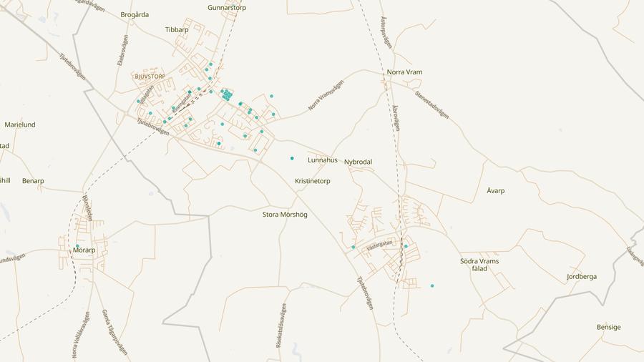Click the Brogårda place label
The height and width of the screenshot is (362, 644).
pos(135,14)
